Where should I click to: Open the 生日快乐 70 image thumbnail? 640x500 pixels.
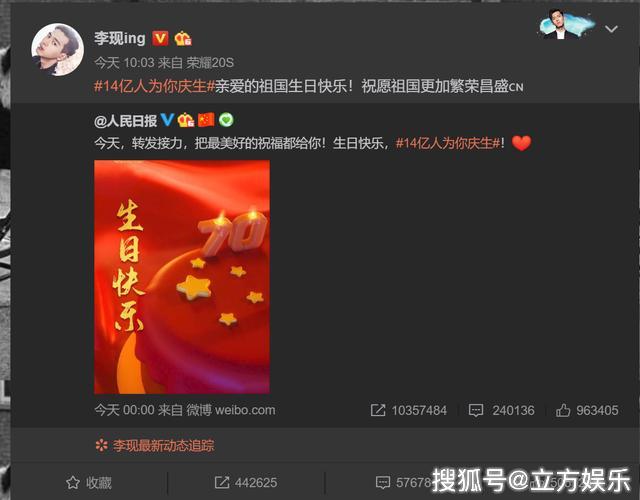pyautogui.click(x=182, y=277)
